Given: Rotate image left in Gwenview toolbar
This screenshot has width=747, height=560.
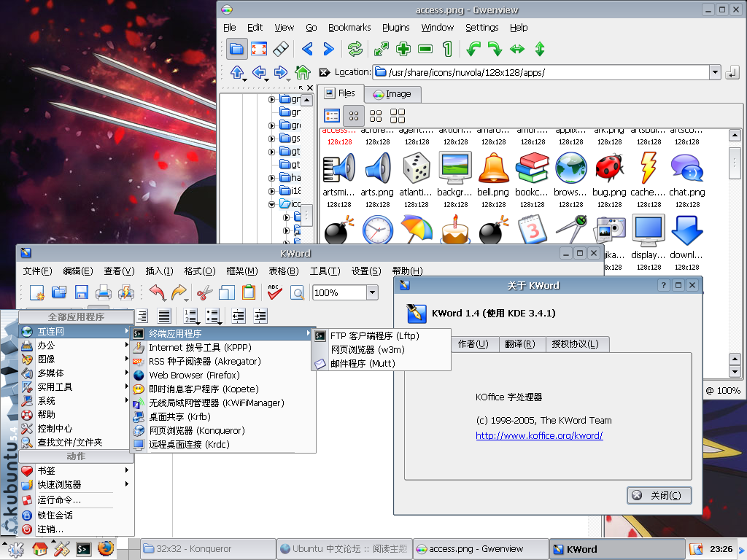Looking at the screenshot, I should click(x=473, y=49).
